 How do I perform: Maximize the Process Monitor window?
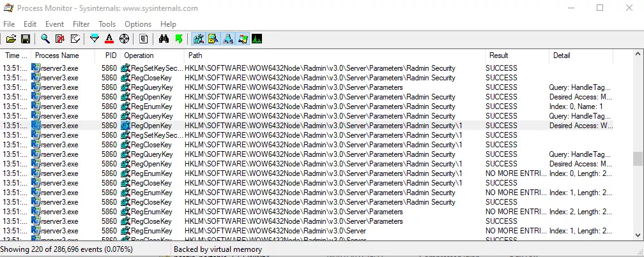click(x=600, y=8)
